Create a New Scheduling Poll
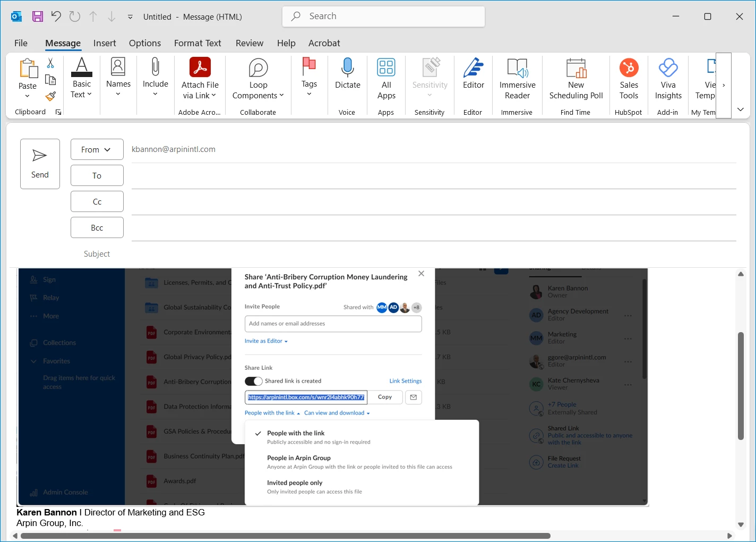The width and height of the screenshot is (756, 542). (x=576, y=78)
